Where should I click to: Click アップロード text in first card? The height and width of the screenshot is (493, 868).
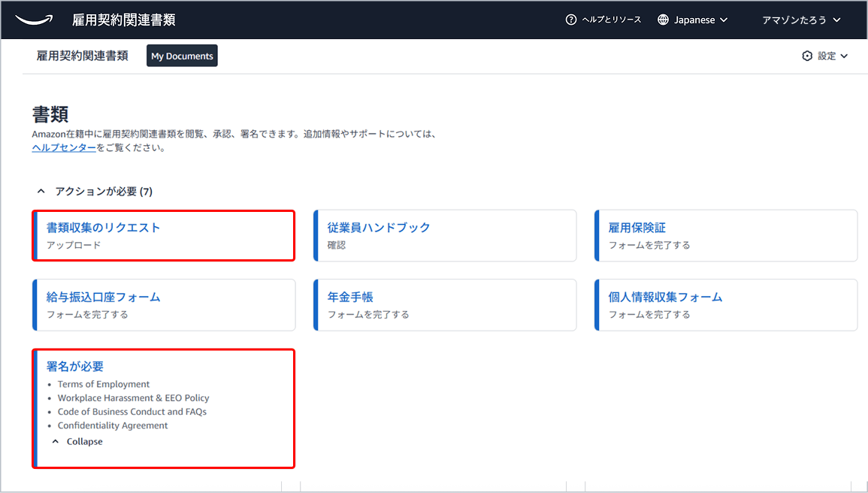click(x=74, y=245)
